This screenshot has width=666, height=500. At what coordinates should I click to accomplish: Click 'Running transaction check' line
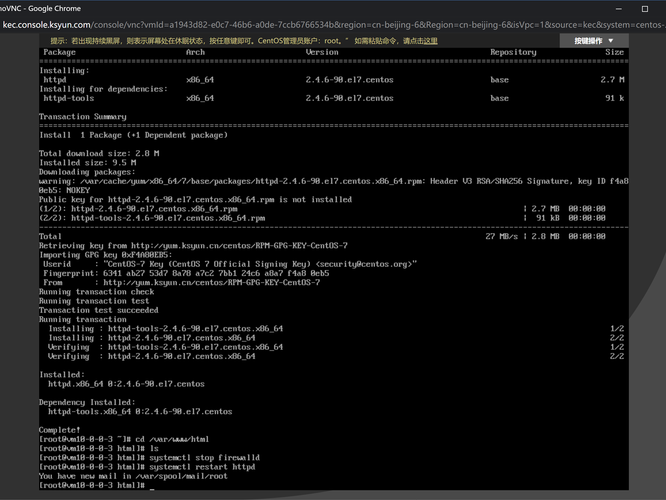tap(96, 292)
